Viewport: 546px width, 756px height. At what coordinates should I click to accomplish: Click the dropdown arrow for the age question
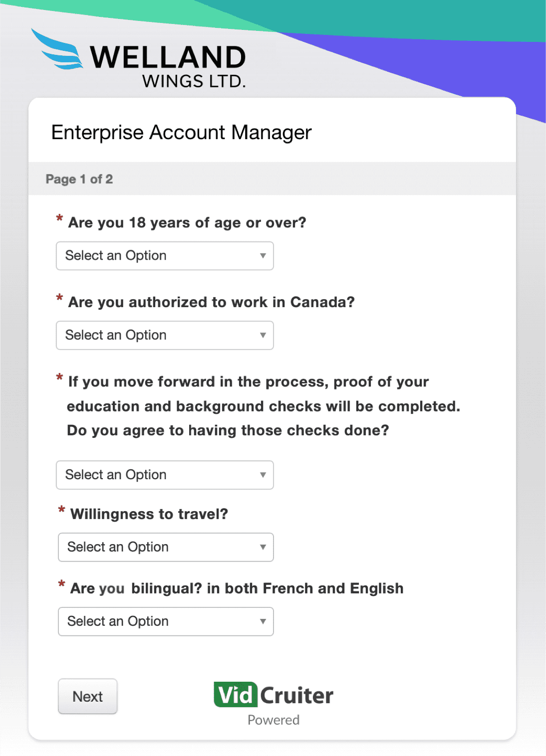pos(263,256)
